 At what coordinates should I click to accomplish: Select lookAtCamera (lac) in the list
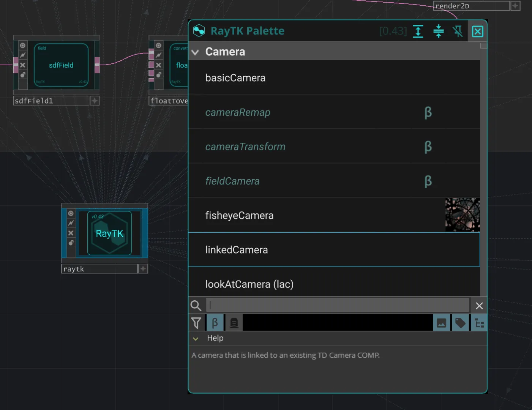pos(249,284)
